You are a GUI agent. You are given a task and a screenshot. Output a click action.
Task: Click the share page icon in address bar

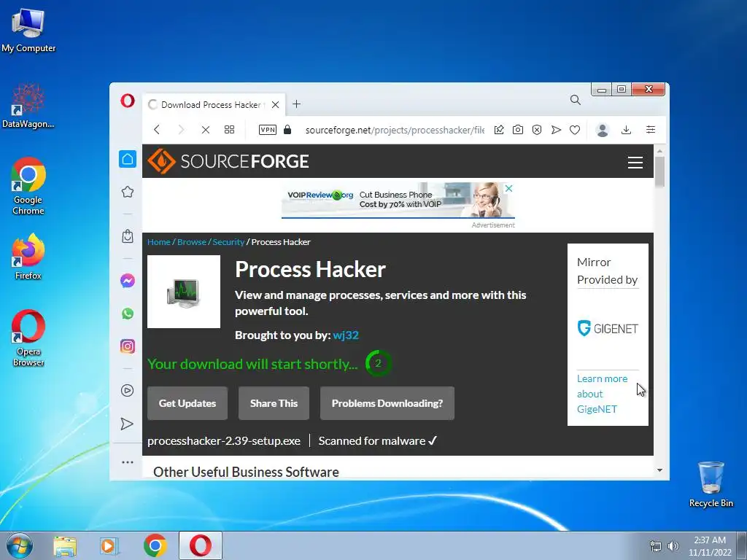coord(499,130)
